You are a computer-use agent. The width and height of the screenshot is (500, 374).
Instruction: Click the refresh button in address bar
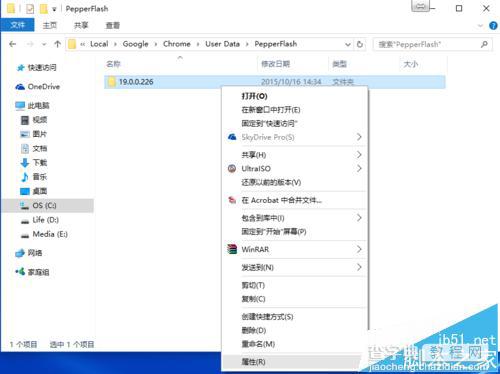(360, 44)
